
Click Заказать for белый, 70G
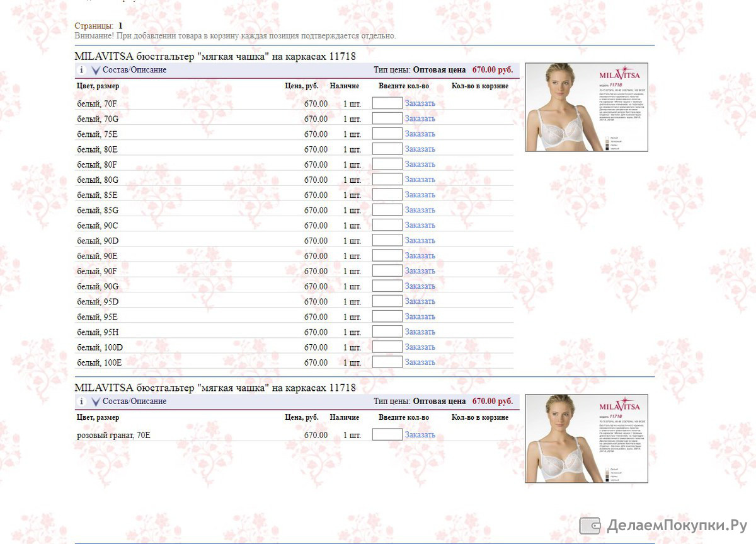(x=420, y=119)
